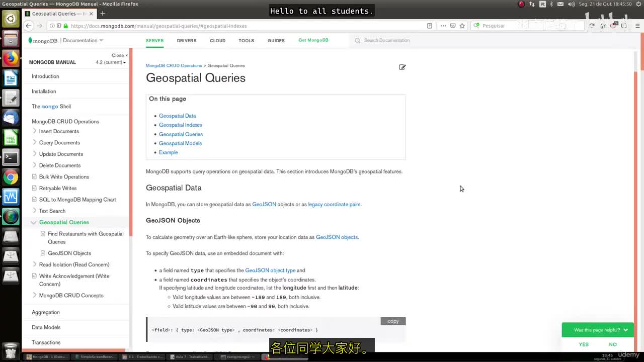Expand the Update Documents section
Screen dimensions: 644x362
coord(35,154)
